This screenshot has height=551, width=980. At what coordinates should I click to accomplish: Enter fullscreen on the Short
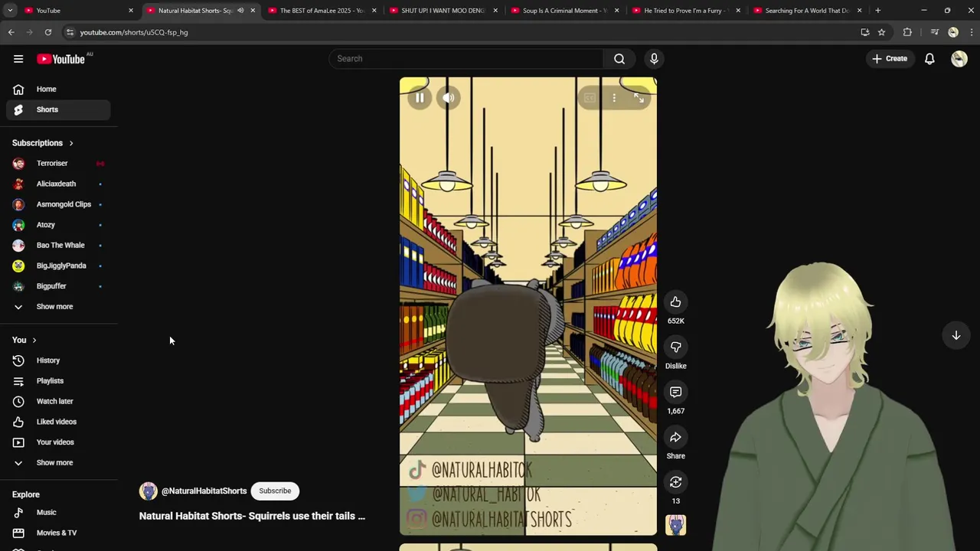pyautogui.click(x=639, y=98)
